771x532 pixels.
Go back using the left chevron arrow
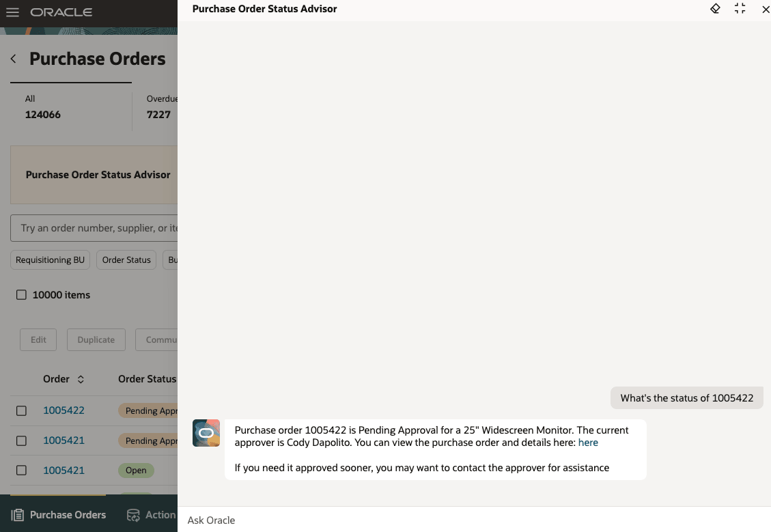pos(13,59)
